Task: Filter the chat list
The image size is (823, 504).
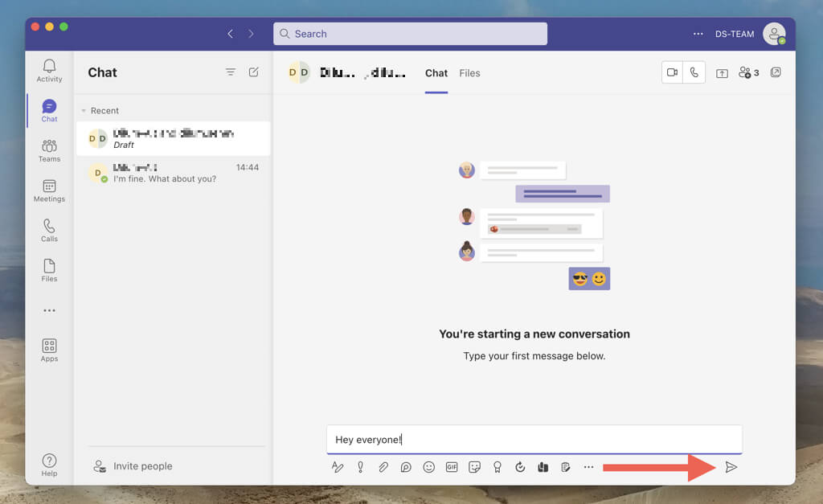Action: (x=231, y=72)
